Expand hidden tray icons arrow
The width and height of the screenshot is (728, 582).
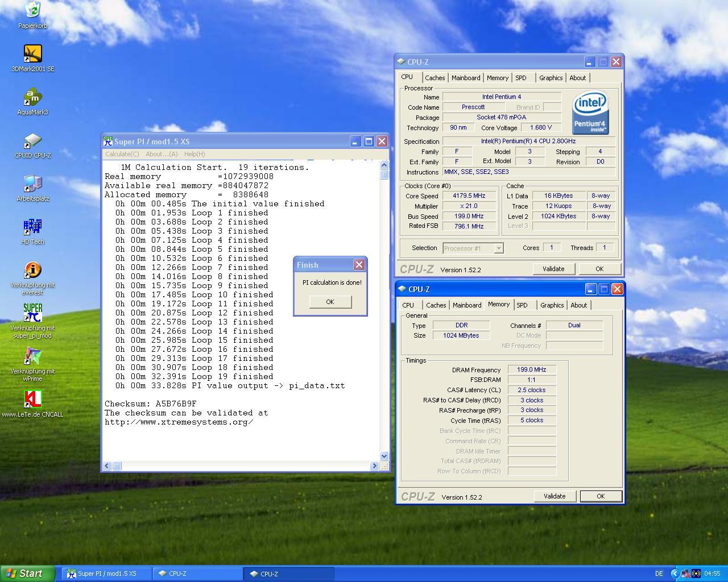[675, 573]
